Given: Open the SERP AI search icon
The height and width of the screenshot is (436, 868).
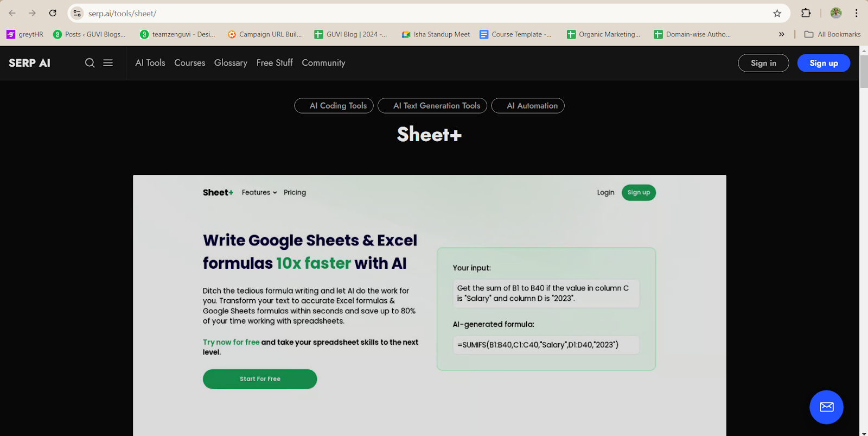Looking at the screenshot, I should [90, 63].
